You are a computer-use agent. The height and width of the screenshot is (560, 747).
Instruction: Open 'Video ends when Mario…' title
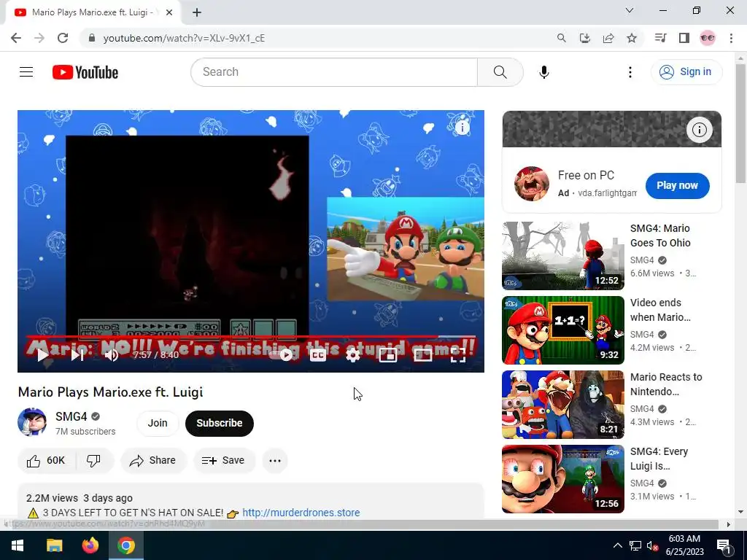[660, 310]
